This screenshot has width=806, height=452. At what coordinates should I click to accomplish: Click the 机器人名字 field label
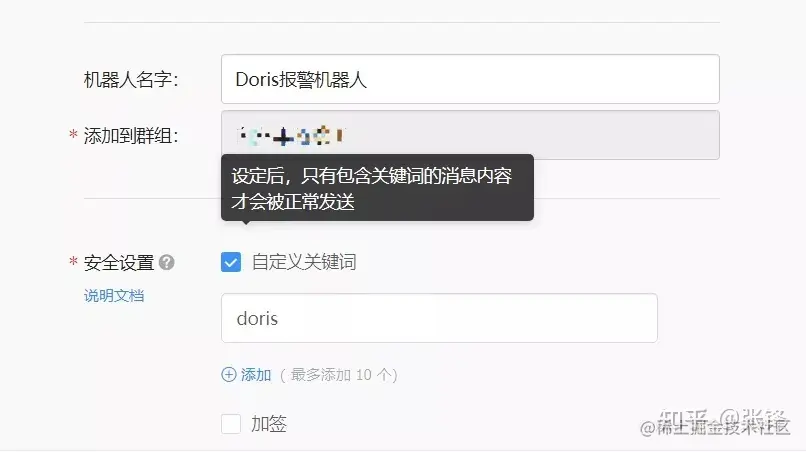coord(131,80)
